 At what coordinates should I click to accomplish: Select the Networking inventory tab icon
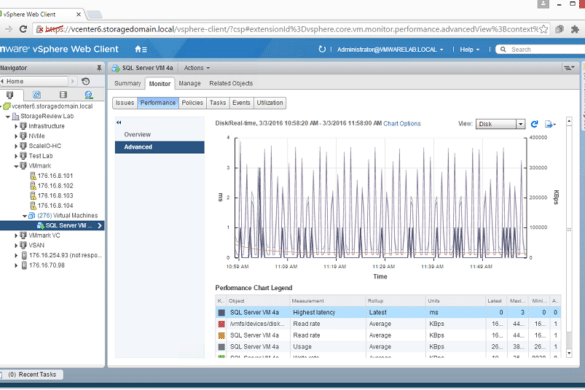88,95
